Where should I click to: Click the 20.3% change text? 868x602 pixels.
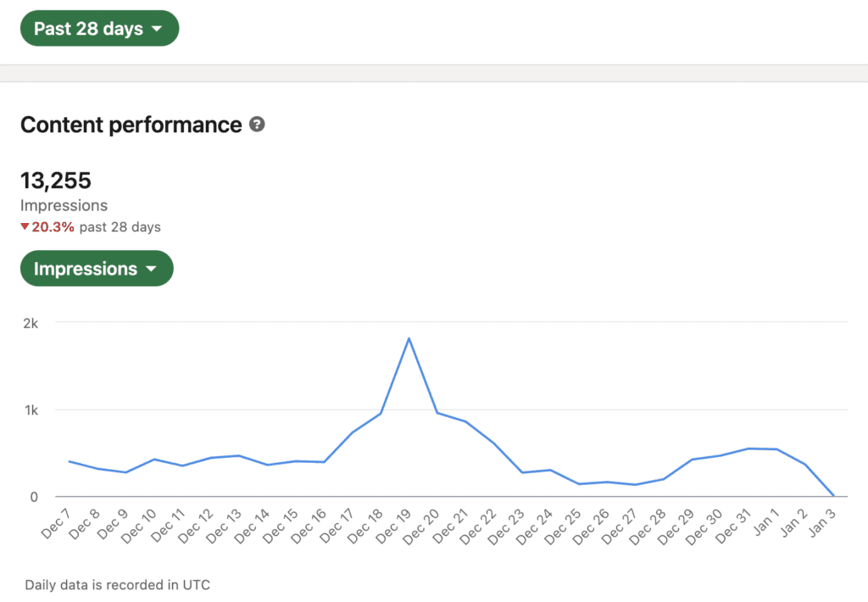coord(53,227)
